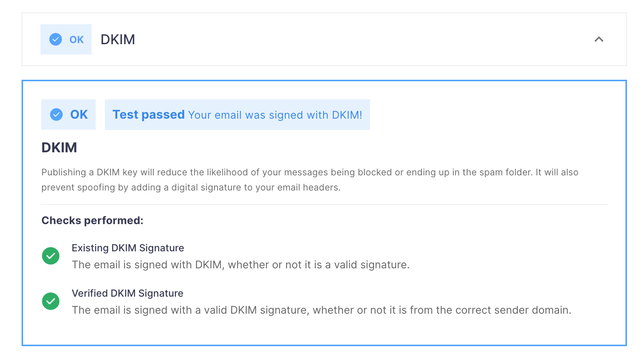Viewport: 644px width, 356px height.
Task: Click the 'Verified DKIM Signature' check title
Action: 128,293
